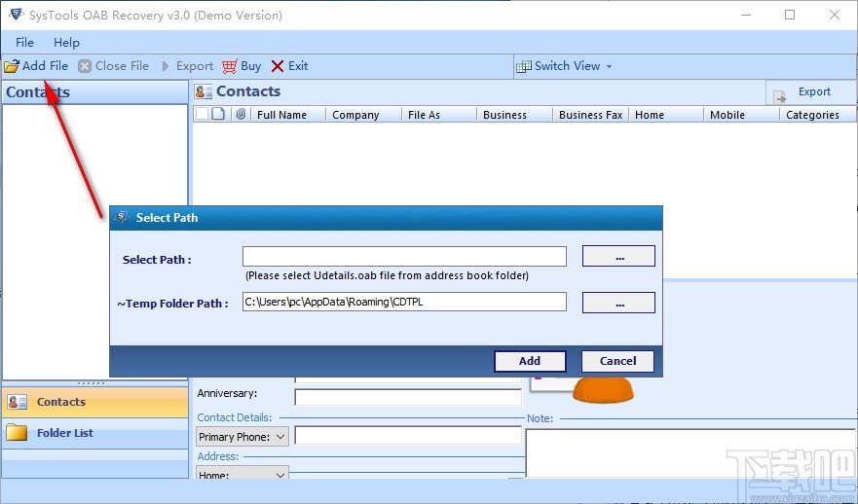Open the Switch View dropdown
Screen dimensions: 858x504
tap(564, 66)
